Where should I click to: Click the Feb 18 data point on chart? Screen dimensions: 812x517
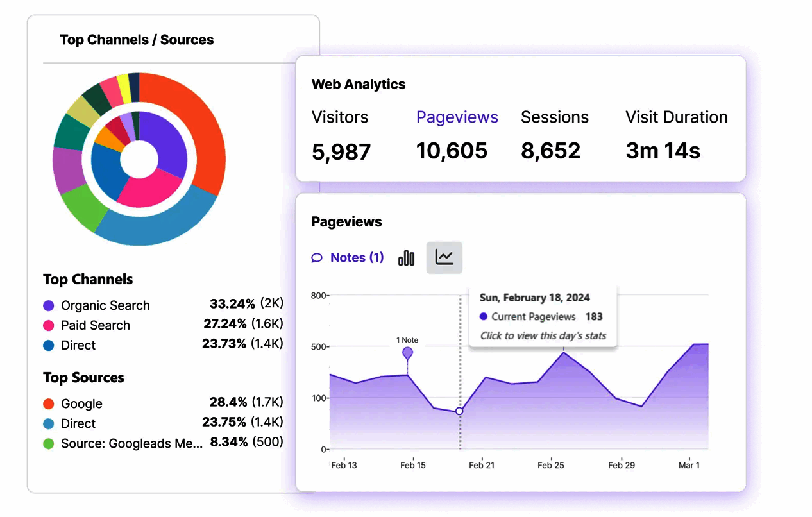459,411
